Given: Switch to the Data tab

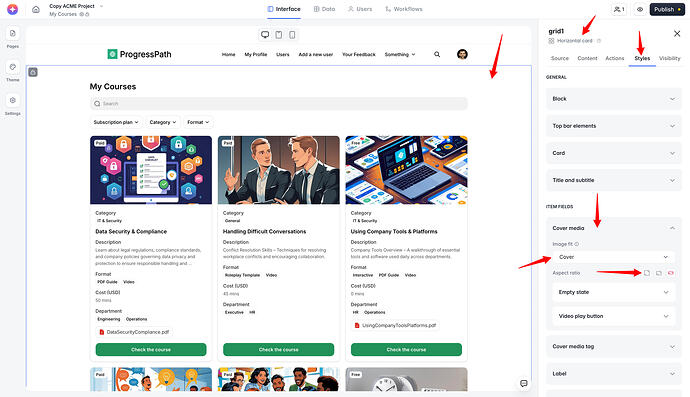Looking at the screenshot, I should click(x=324, y=9).
